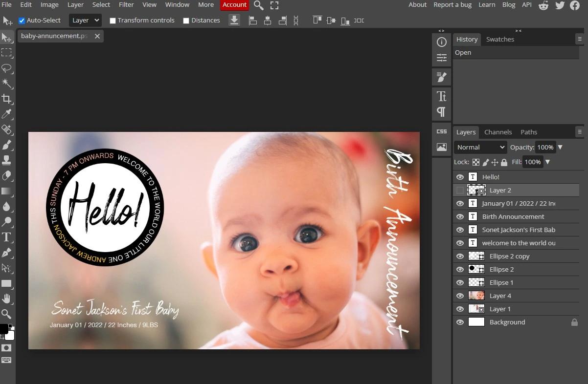This screenshot has width=588, height=384.
Task: Select the Crop tool
Action: tap(7, 99)
